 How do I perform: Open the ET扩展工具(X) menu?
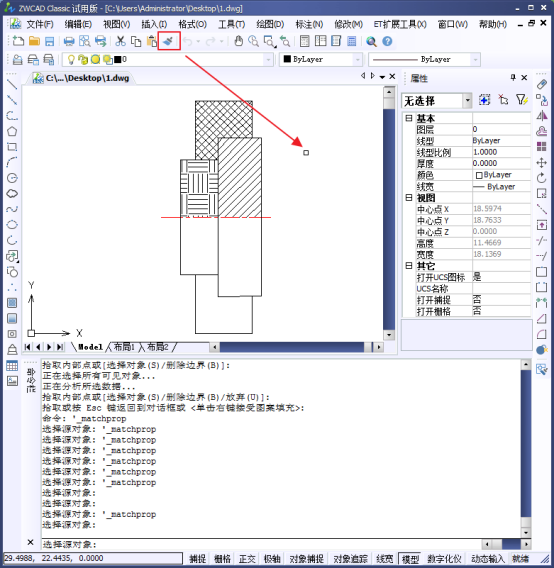[400, 24]
